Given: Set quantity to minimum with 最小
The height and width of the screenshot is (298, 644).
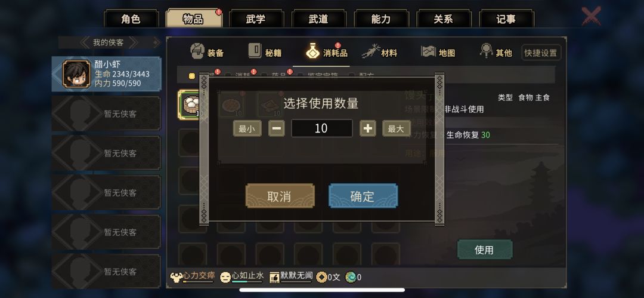Looking at the screenshot, I should pos(247,128).
